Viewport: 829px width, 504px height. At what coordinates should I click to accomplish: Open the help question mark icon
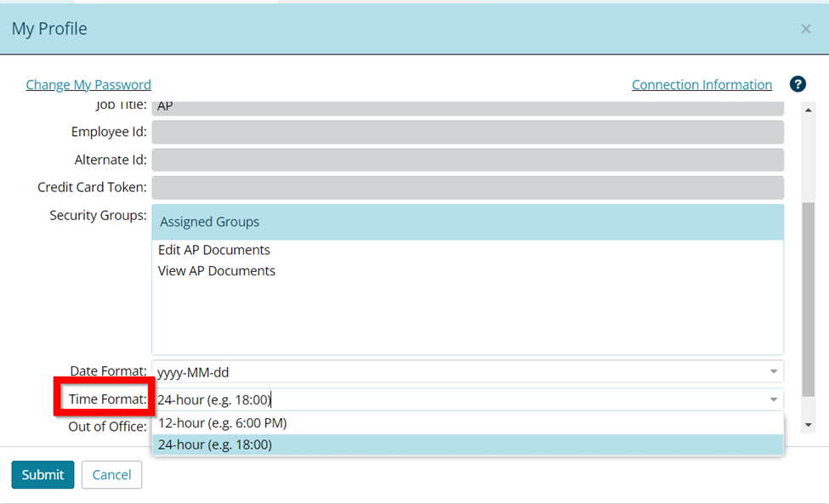click(x=798, y=84)
